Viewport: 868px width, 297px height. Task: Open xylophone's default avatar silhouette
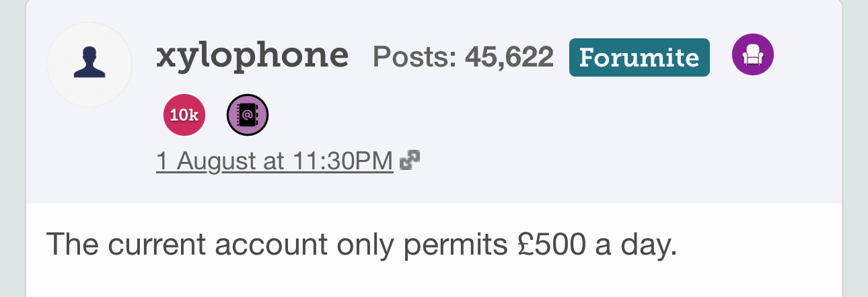point(89,64)
